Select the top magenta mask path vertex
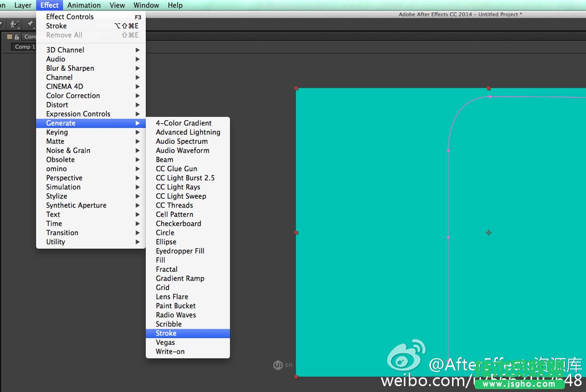This screenshot has height=392, width=586. click(489, 97)
